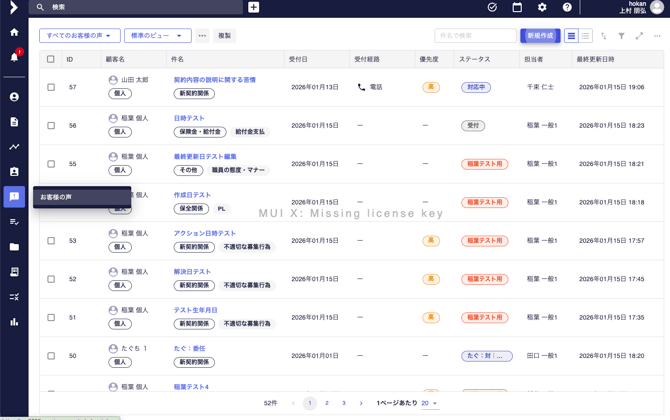The width and height of the screenshot is (670, 420).
Task: Change rows per page dropdown showing 20
Action: point(429,403)
